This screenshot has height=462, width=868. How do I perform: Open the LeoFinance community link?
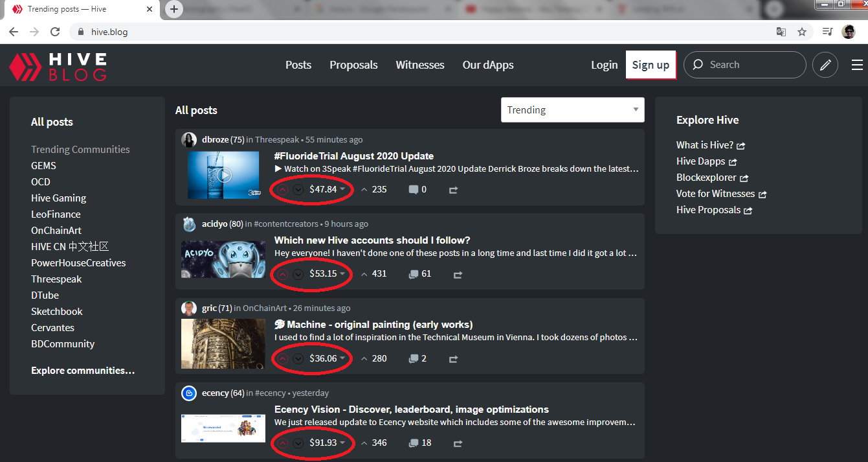56,214
